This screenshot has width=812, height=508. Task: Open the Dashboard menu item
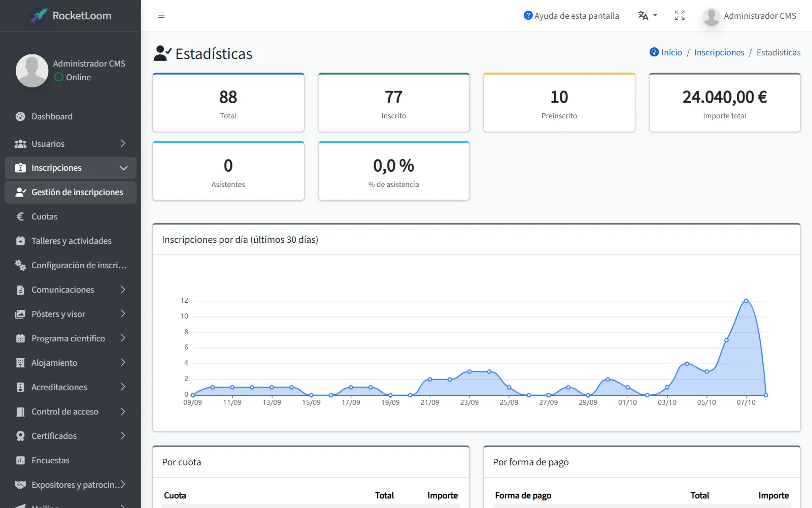pyautogui.click(x=71, y=116)
